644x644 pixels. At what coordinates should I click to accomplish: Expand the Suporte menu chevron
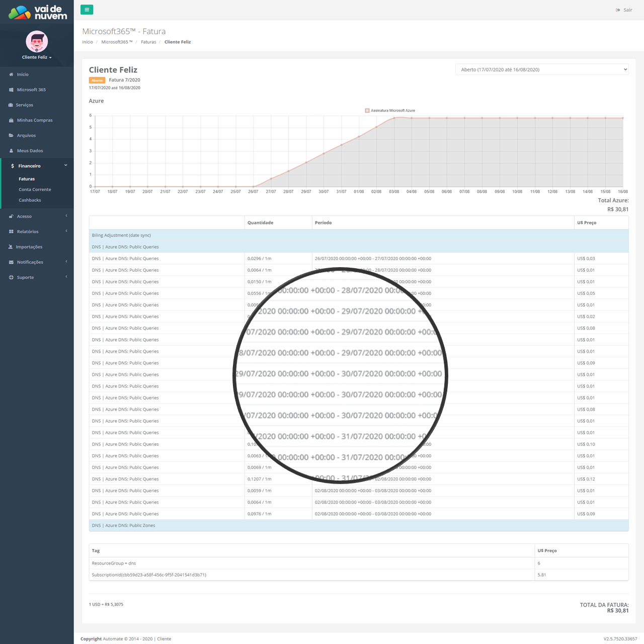66,277
